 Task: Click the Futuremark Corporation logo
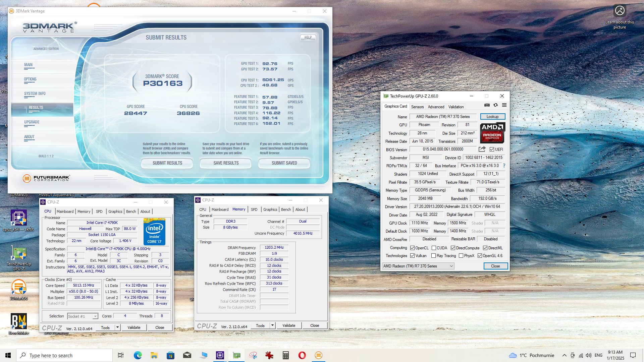46,178
